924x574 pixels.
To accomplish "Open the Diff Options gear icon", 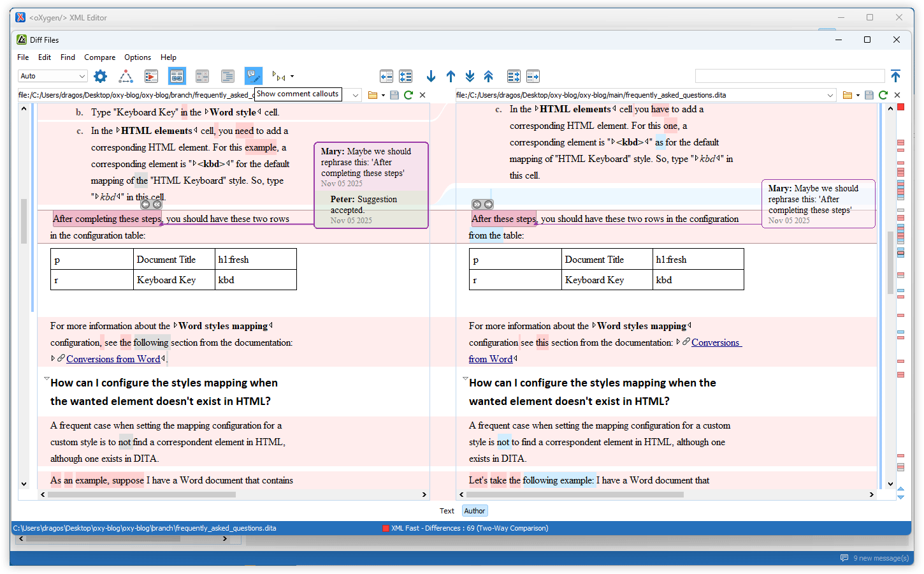I will (100, 77).
